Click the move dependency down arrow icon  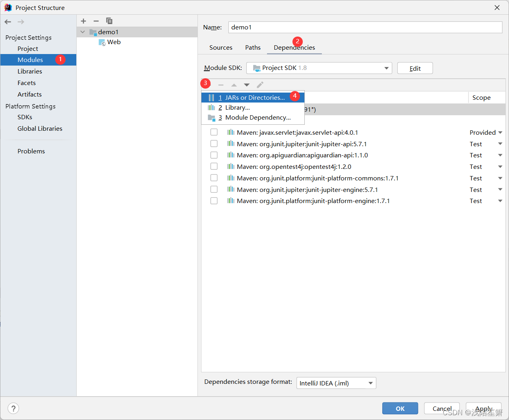(247, 85)
